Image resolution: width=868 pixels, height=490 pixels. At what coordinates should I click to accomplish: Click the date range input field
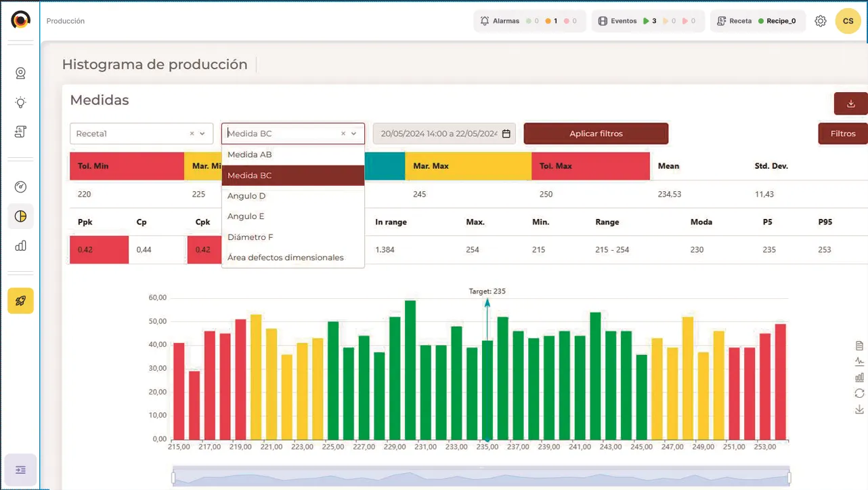click(x=444, y=134)
